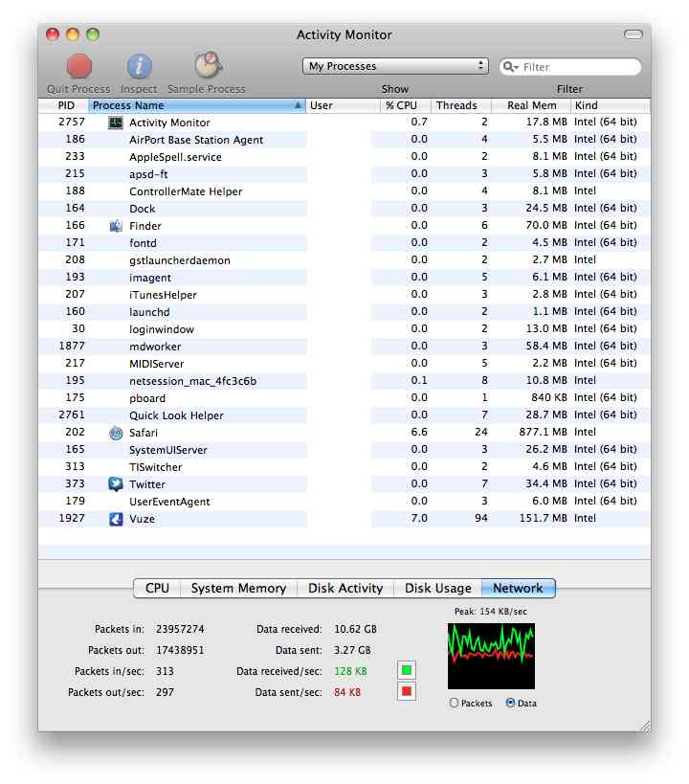Click Safari's 877.1 MB memory value
Viewport: 689px width, 784px height.
click(543, 432)
